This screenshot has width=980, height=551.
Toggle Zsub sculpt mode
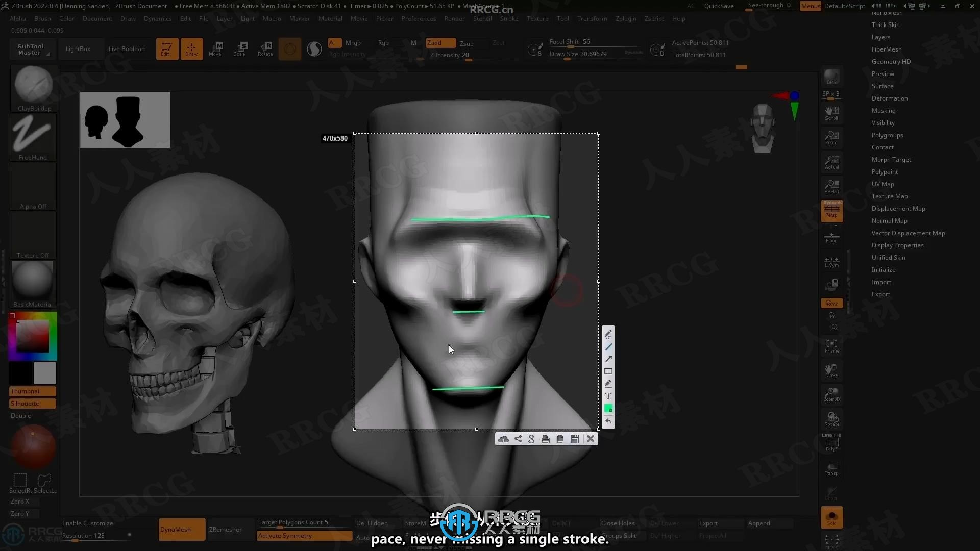pos(467,43)
